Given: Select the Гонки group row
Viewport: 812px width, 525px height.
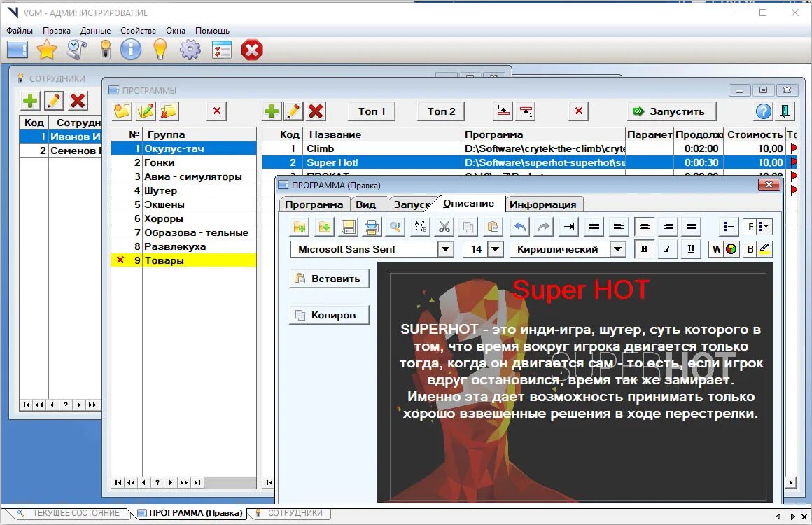Looking at the screenshot, I should pyautogui.click(x=184, y=162).
